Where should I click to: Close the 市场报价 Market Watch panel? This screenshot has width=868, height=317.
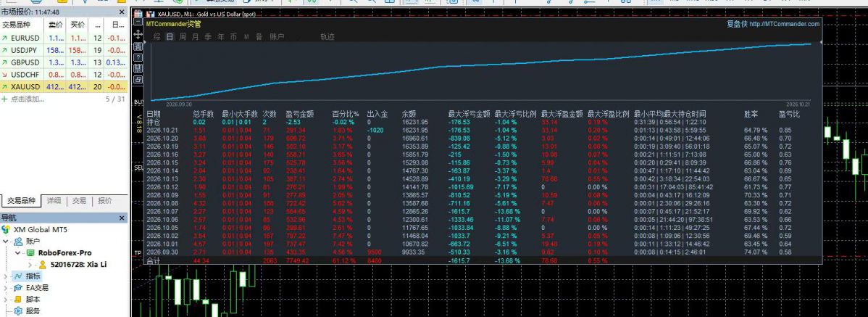point(122,12)
